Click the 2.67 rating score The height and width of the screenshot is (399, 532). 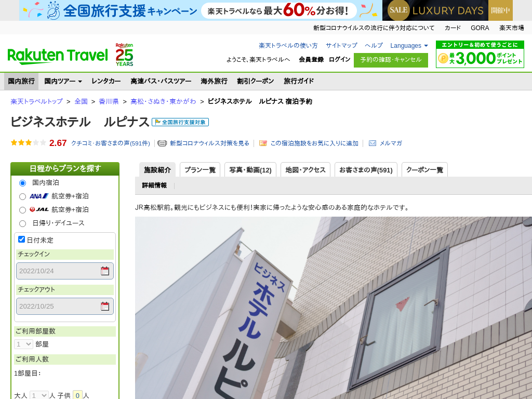click(58, 143)
